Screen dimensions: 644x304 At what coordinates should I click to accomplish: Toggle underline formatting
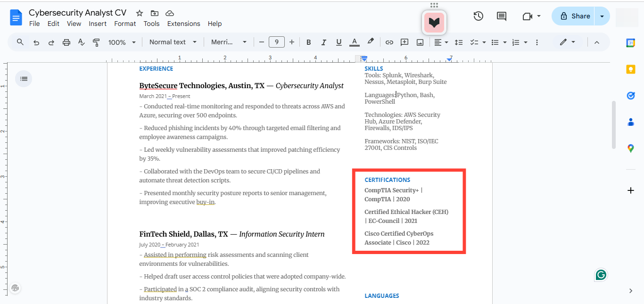point(339,42)
